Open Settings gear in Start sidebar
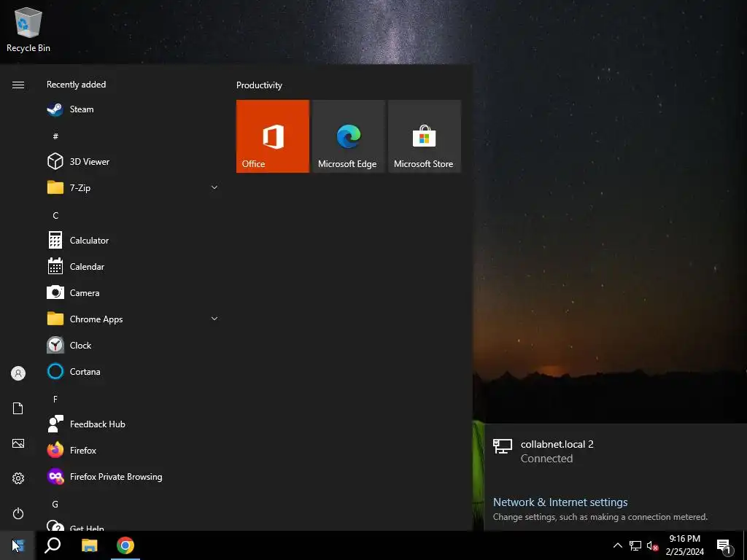The image size is (747, 560). tap(18, 478)
